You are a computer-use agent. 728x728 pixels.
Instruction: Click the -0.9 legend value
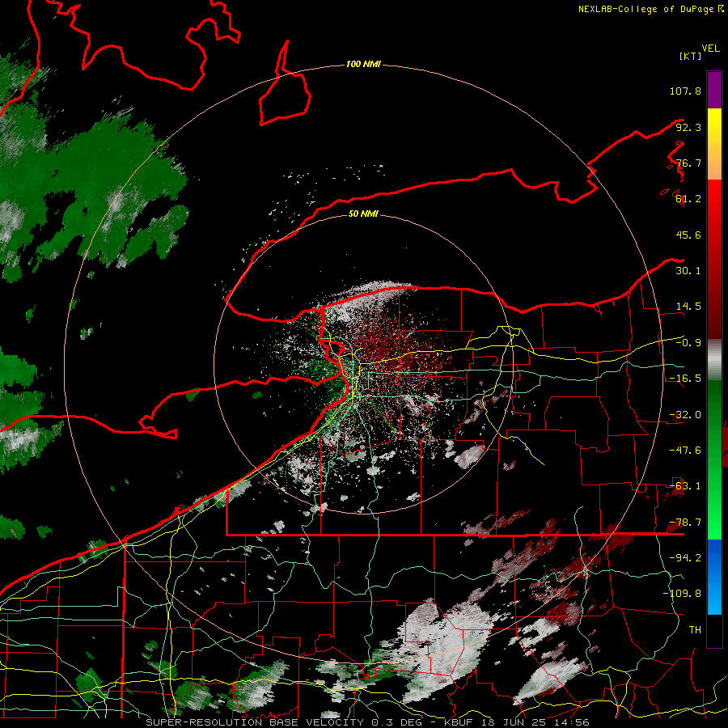(688, 343)
